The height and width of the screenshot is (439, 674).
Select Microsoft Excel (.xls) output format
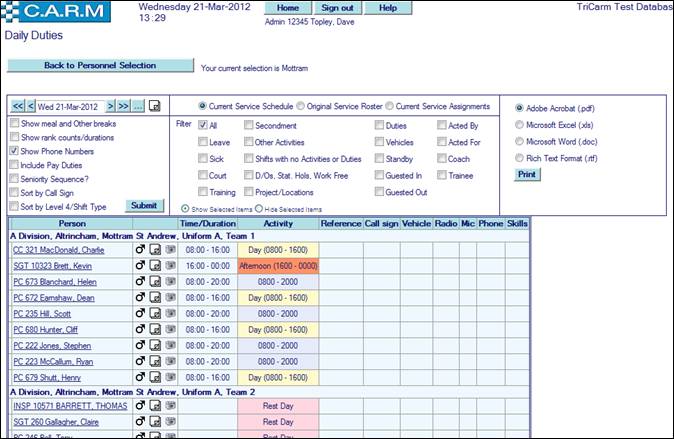click(x=517, y=125)
